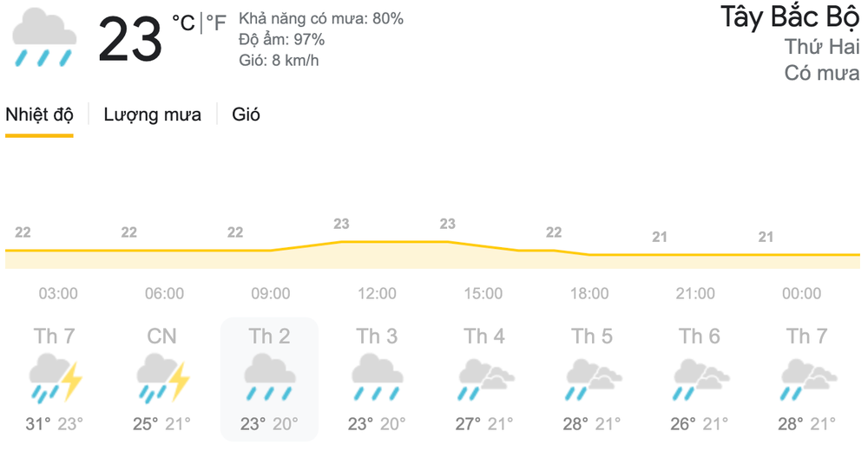This screenshot has height=451, width=868.
Task: Open the Nhiệt độ tab
Action: click(x=39, y=114)
